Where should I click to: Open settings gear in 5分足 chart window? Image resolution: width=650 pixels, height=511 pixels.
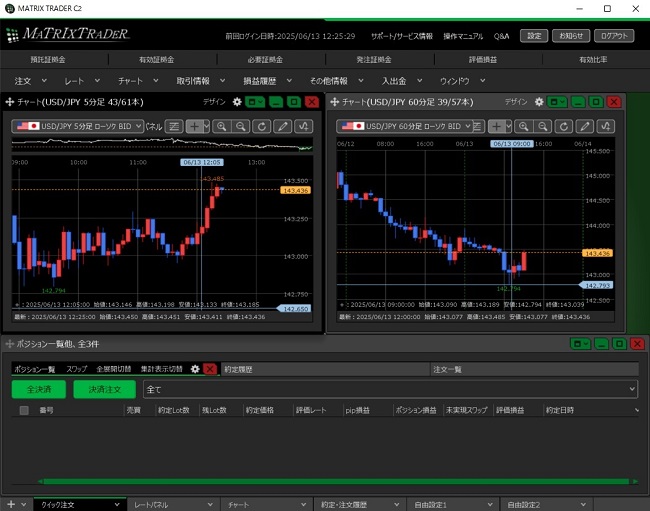point(237,102)
